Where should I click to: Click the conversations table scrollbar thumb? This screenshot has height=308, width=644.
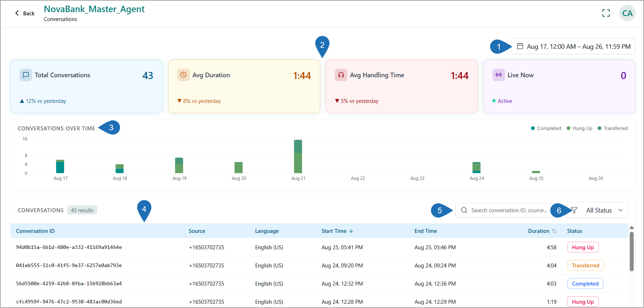pos(632,252)
